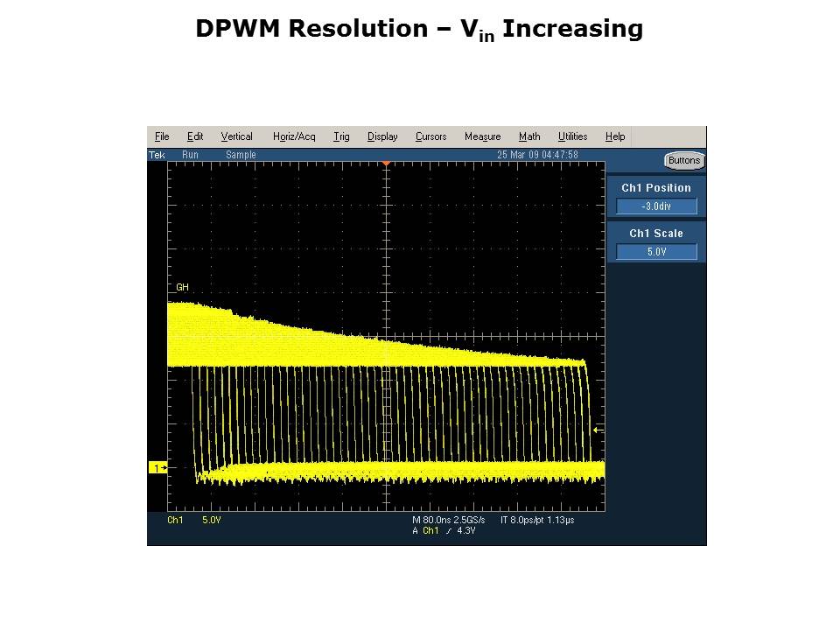The height and width of the screenshot is (630, 840).
Task: Open the Edit menu
Action: tap(195, 136)
